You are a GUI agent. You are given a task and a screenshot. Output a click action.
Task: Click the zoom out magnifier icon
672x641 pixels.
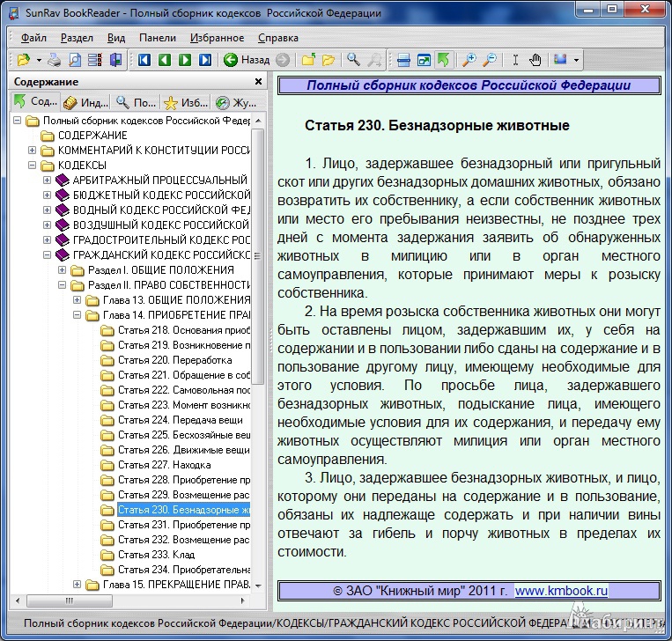pyautogui.click(x=490, y=60)
